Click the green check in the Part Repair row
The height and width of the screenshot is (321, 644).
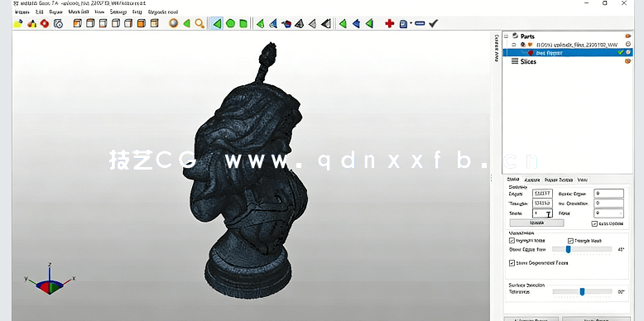(621, 53)
